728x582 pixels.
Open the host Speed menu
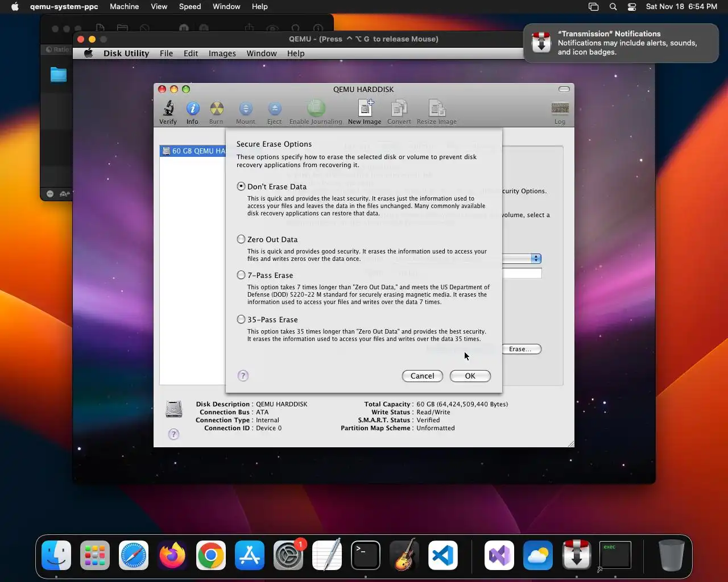point(190,7)
